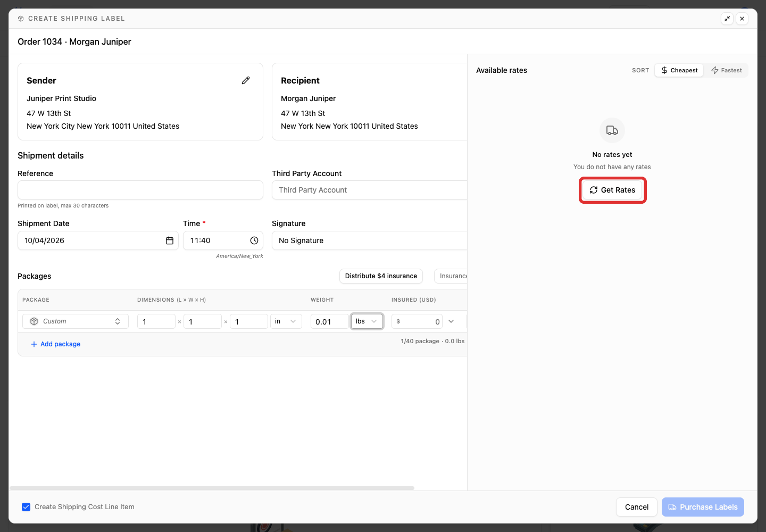Click the insured USD amount field

[x=417, y=321]
